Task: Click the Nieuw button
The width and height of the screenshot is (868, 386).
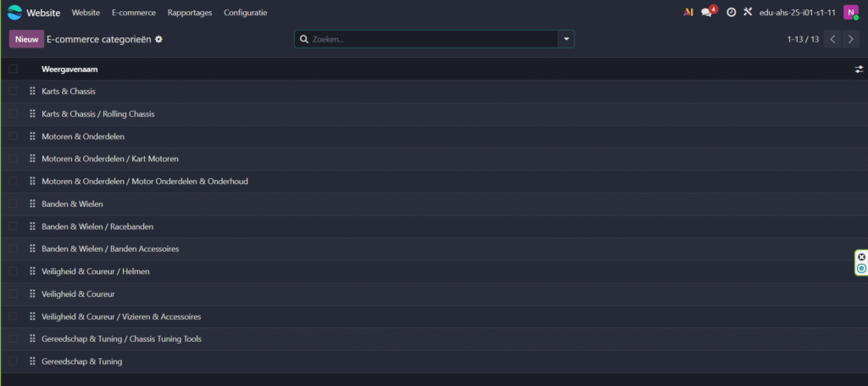Action: [x=26, y=39]
